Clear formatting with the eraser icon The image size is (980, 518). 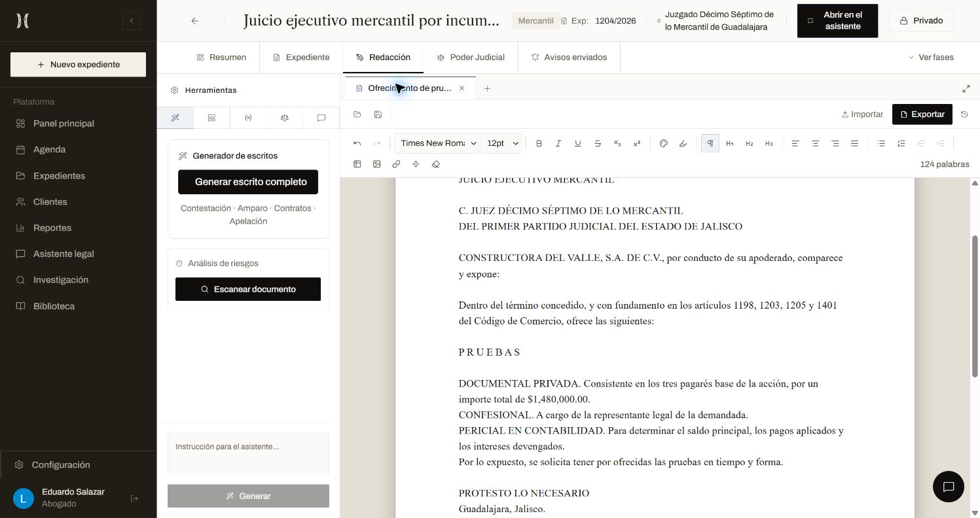pos(436,164)
